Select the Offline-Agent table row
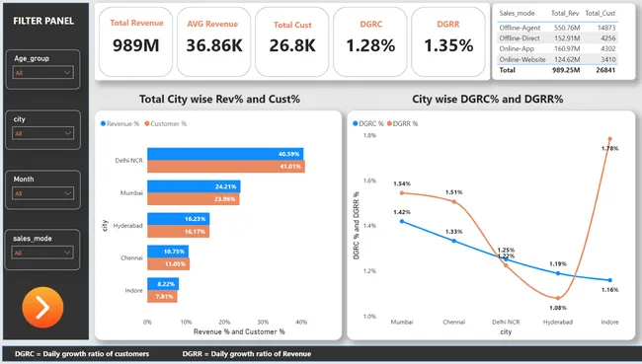The height and width of the screenshot is (364, 642). pos(558,28)
